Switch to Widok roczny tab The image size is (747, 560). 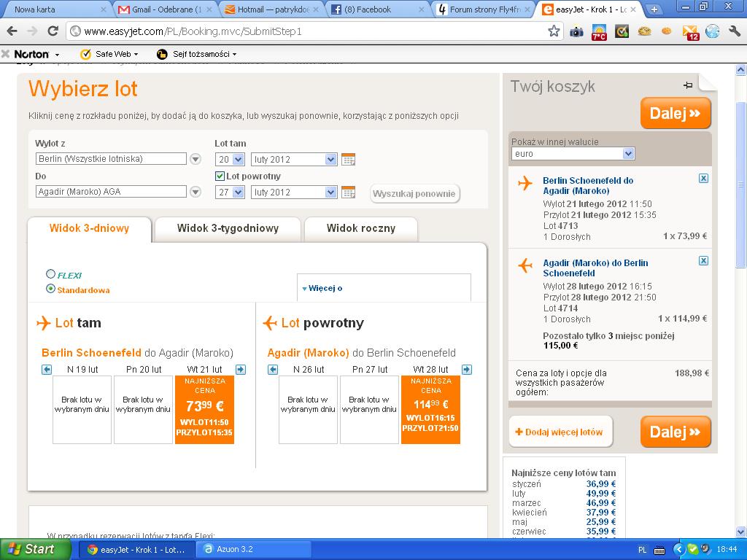360,228
